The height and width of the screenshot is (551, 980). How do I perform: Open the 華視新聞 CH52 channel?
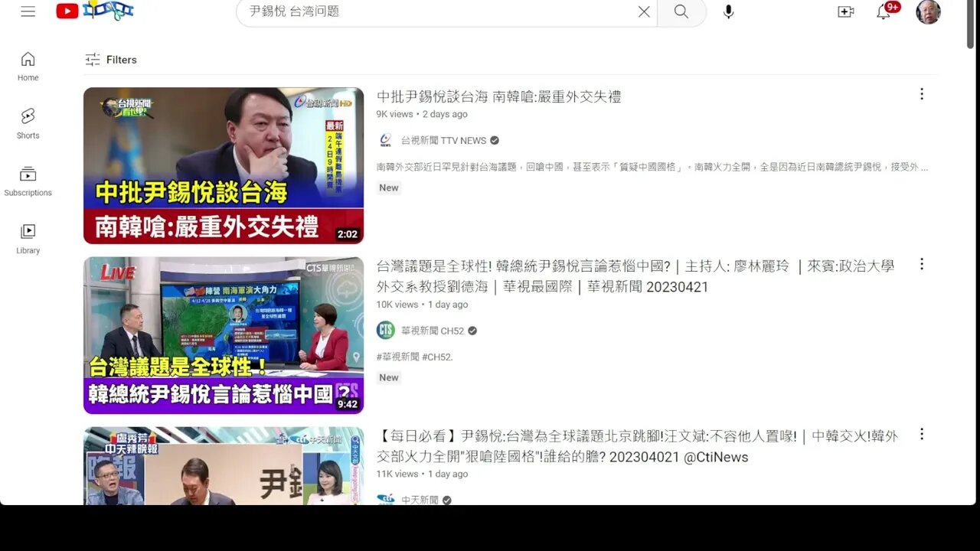tap(433, 331)
